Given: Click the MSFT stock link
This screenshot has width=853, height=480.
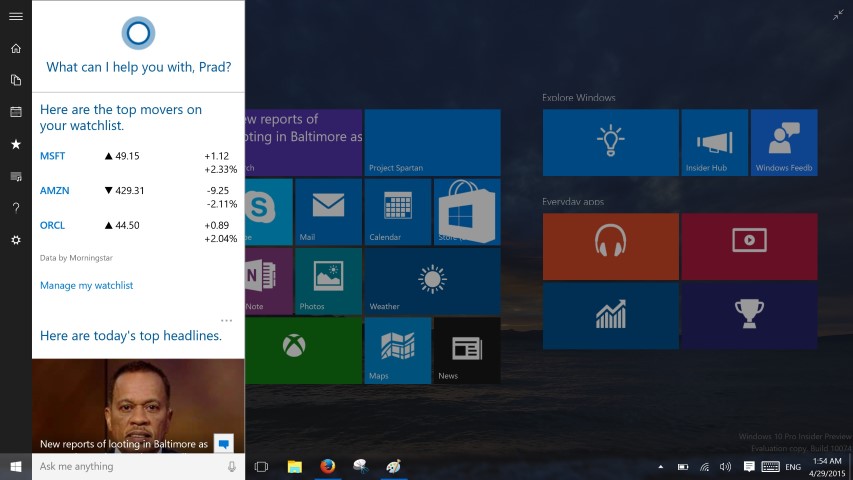Looking at the screenshot, I should point(52,156).
